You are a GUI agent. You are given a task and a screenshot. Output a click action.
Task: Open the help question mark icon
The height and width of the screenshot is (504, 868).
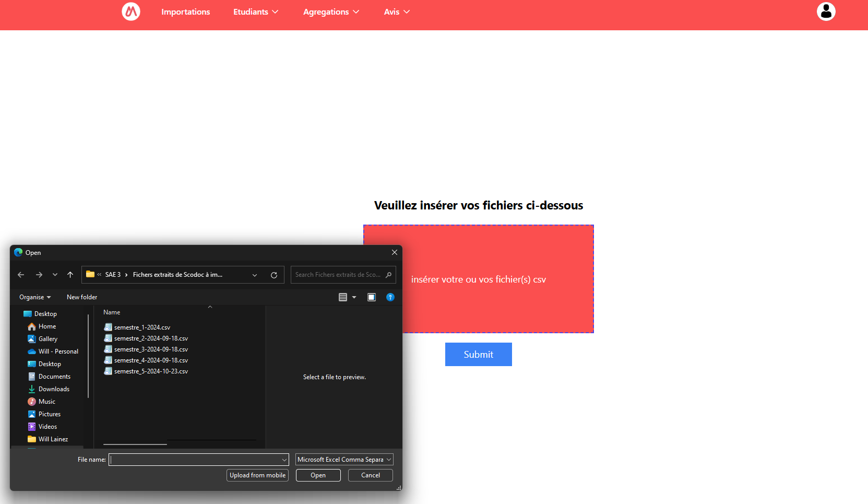click(x=390, y=297)
